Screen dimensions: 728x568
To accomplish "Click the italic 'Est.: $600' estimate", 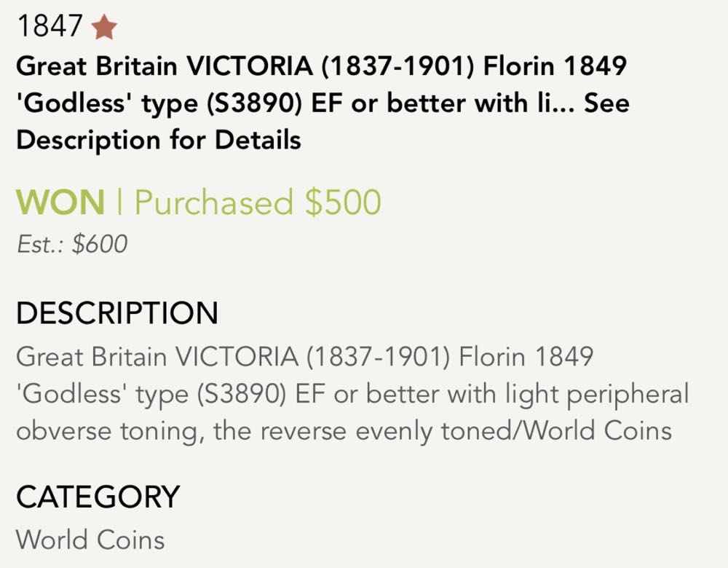I will click(x=71, y=244).
